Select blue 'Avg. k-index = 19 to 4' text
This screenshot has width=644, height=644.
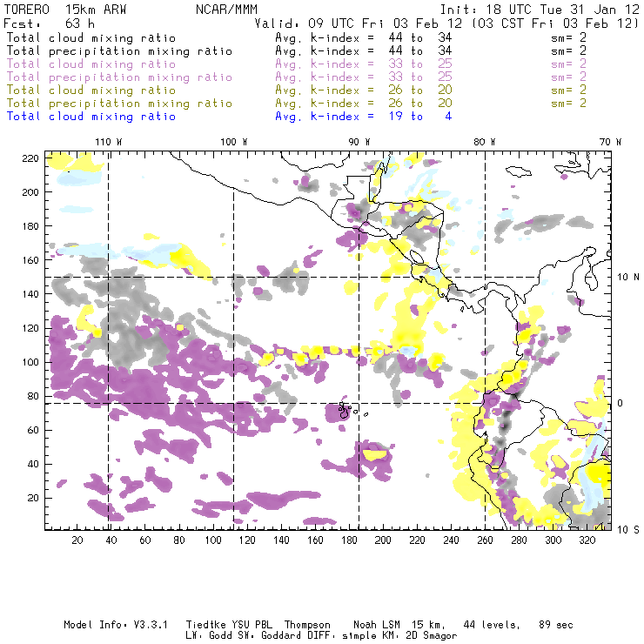coord(364,117)
